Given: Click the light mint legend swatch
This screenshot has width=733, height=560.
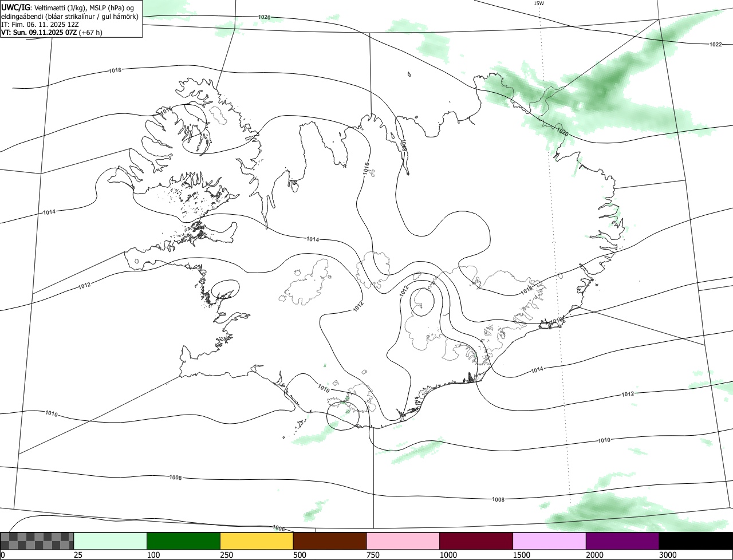Looking at the screenshot, I should 111,541.
